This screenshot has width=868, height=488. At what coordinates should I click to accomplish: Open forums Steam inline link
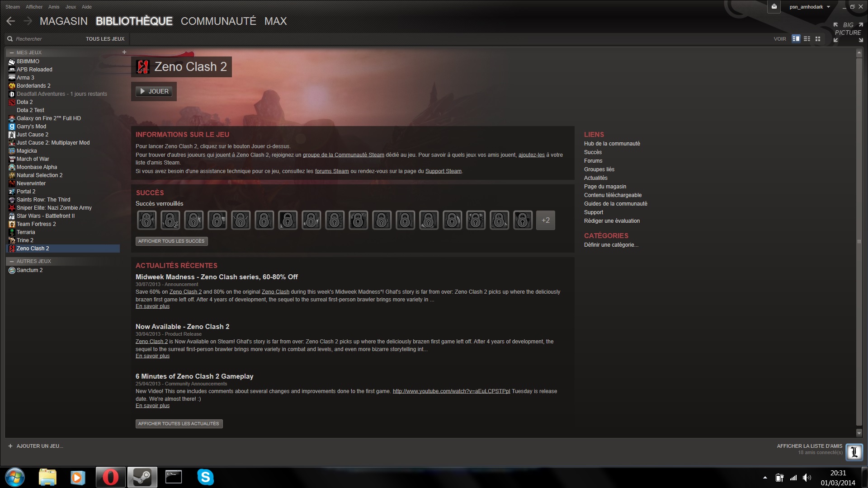[x=332, y=171]
